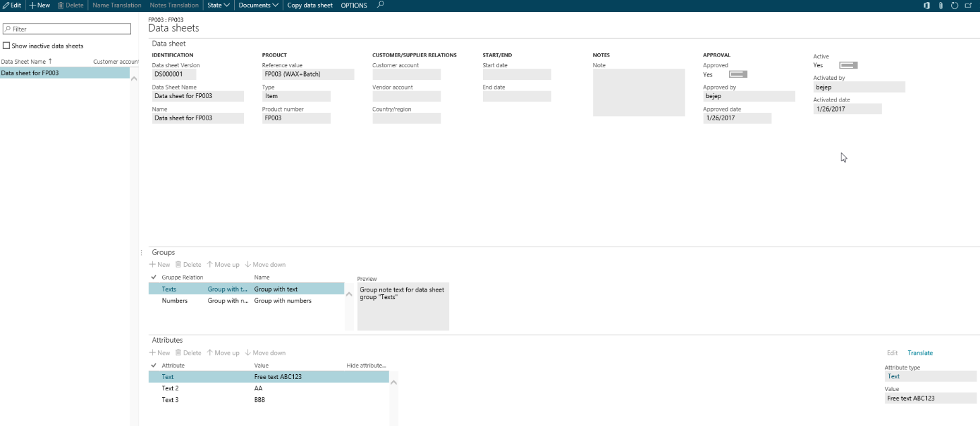Open form in new window icon
The image size is (980, 426).
tap(968, 5)
